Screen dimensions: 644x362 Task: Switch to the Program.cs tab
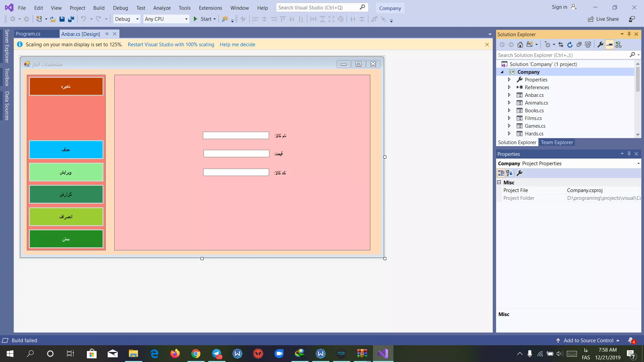(28, 34)
